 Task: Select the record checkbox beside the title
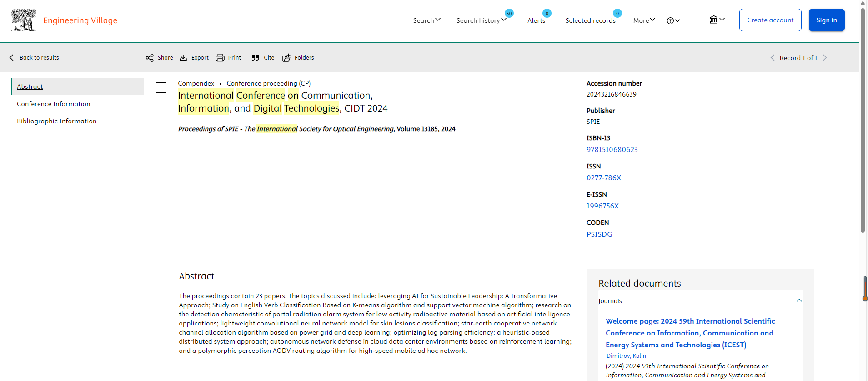pos(161,87)
